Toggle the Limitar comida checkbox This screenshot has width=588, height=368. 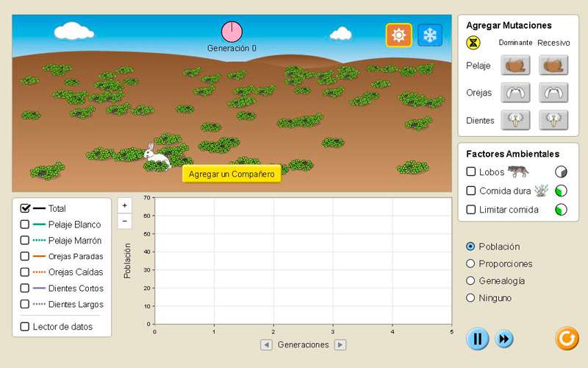pos(471,210)
